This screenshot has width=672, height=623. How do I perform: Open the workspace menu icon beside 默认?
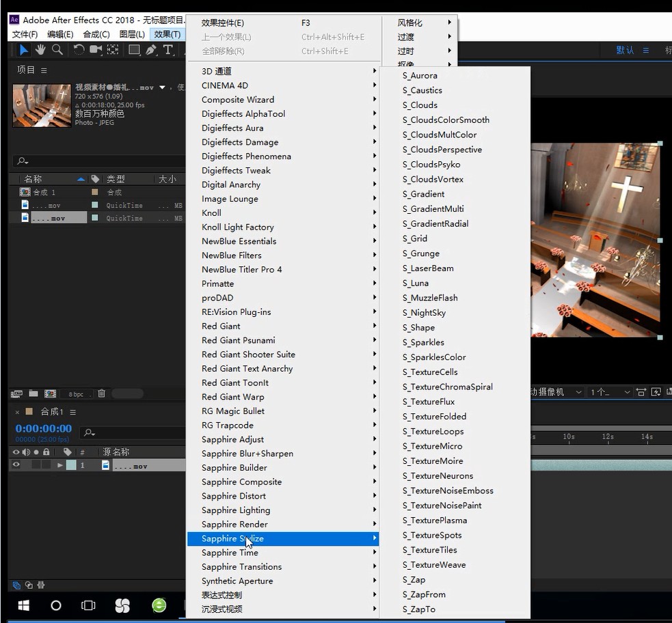[x=646, y=50]
